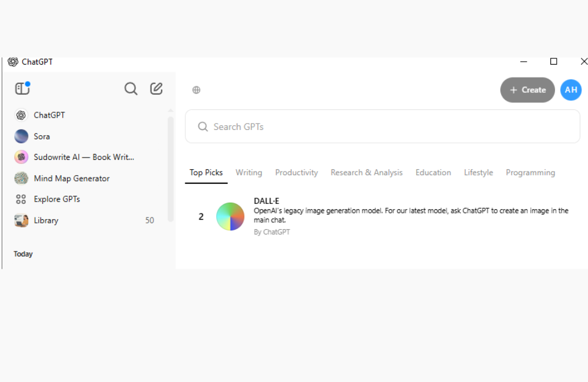588x382 pixels.
Task: Switch to the Research & Analysis tab
Action: pyautogui.click(x=366, y=172)
